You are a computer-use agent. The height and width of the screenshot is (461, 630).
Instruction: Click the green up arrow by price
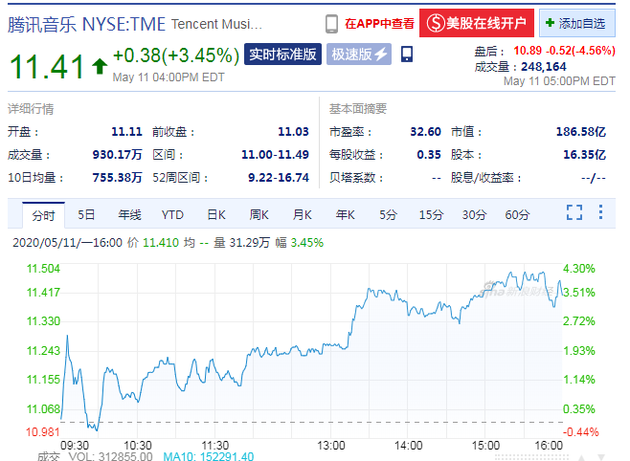[99, 66]
